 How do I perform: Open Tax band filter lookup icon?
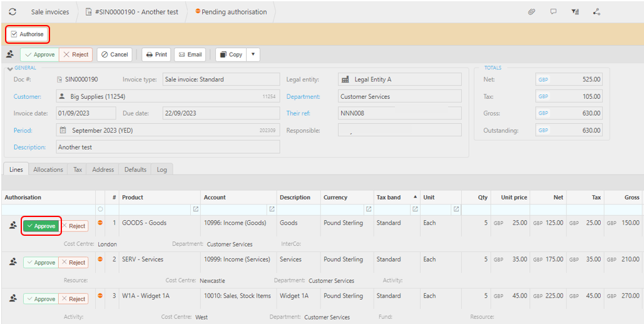click(415, 209)
